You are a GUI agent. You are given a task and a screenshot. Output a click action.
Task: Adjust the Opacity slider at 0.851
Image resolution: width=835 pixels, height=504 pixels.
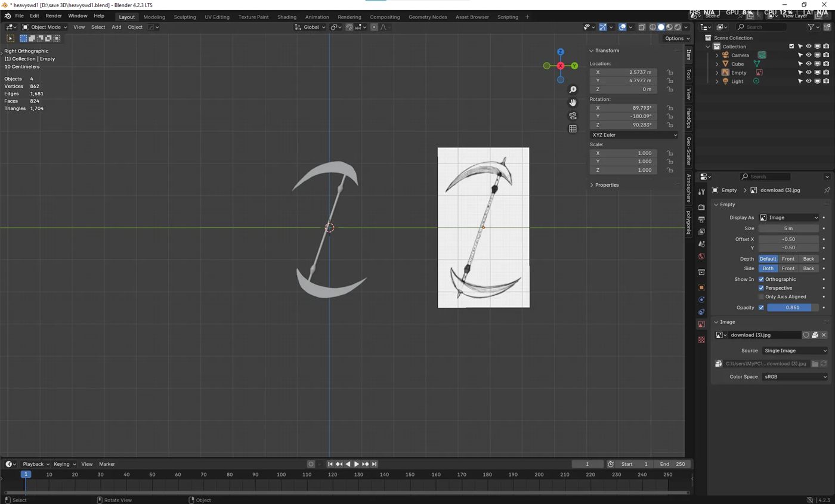click(793, 308)
